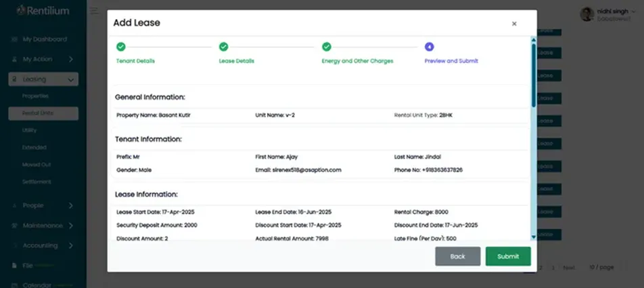644x288 pixels.
Task: Click Unit Name: v-2 text
Action: coord(275,115)
